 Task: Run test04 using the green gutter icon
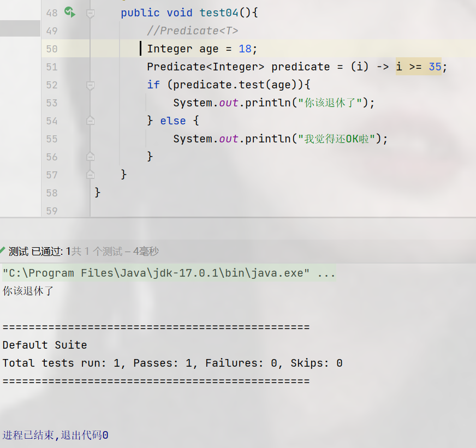[x=70, y=12]
